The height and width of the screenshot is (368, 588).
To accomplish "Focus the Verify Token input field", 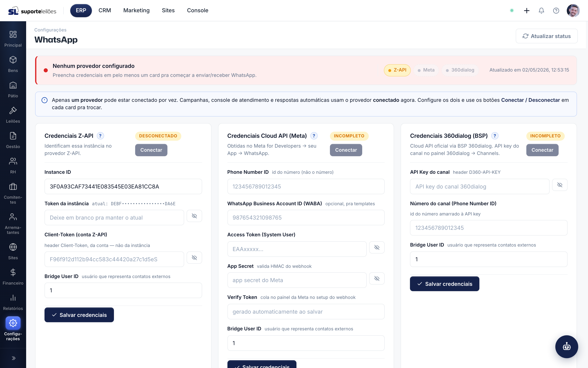I will pos(306,312).
